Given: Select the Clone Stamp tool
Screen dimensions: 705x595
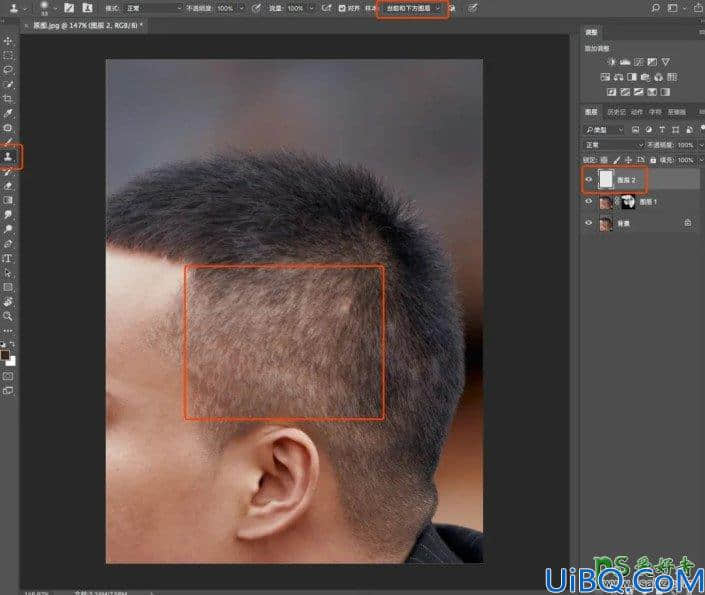Looking at the screenshot, I should pos(8,157).
